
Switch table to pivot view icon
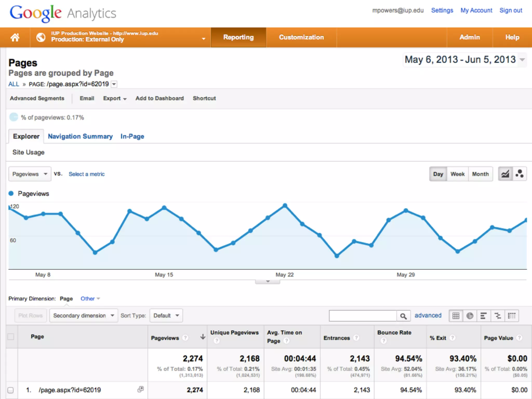pos(511,316)
